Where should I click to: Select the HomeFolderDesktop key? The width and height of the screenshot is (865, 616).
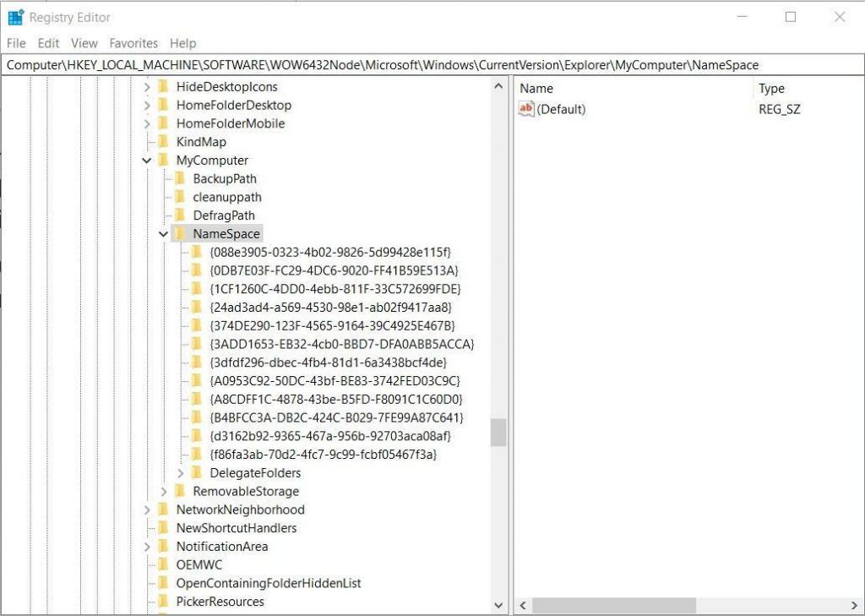click(233, 105)
